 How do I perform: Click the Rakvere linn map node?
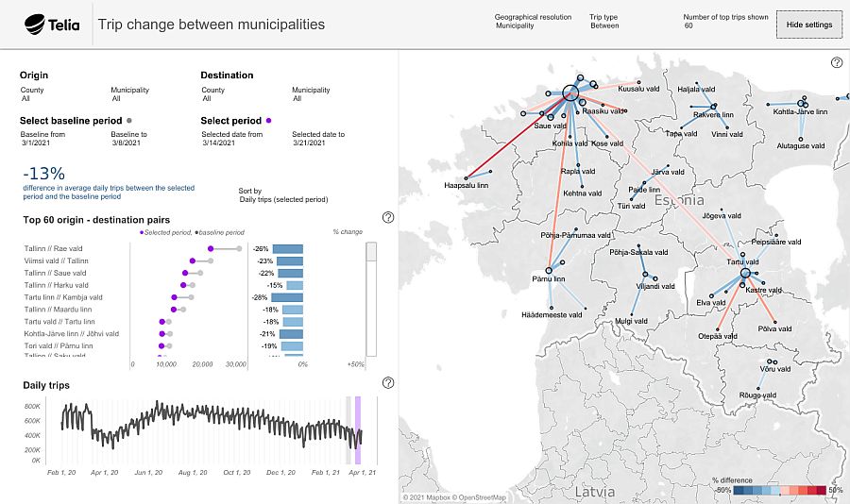click(714, 107)
